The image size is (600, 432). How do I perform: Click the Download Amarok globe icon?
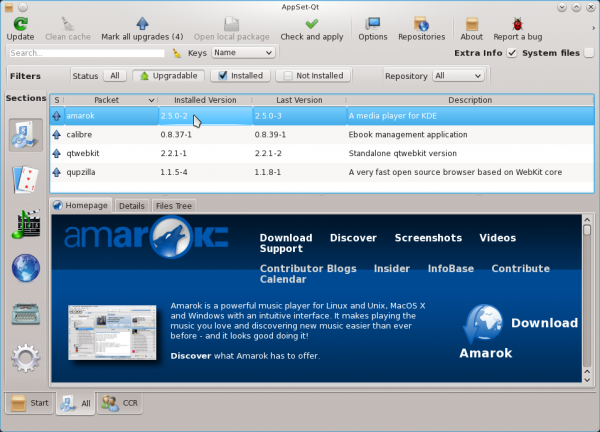pyautogui.click(x=483, y=323)
